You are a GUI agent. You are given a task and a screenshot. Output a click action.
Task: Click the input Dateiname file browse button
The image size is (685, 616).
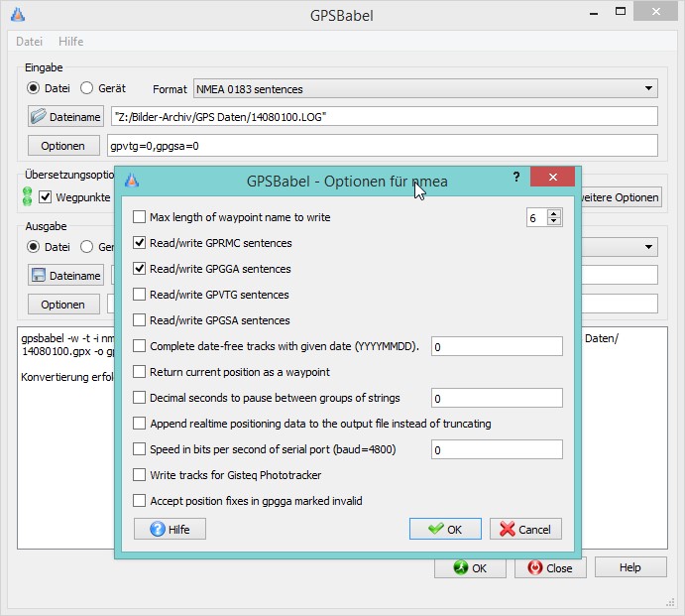pos(65,116)
